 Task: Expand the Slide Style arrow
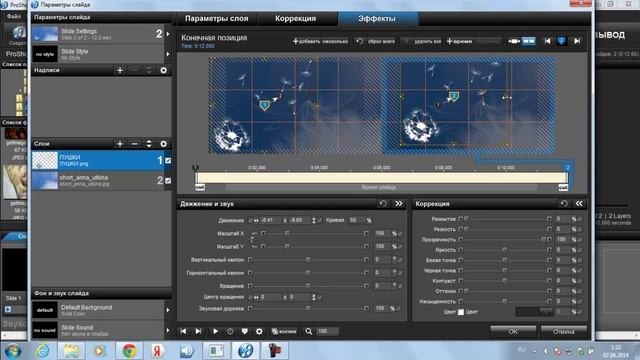point(168,54)
